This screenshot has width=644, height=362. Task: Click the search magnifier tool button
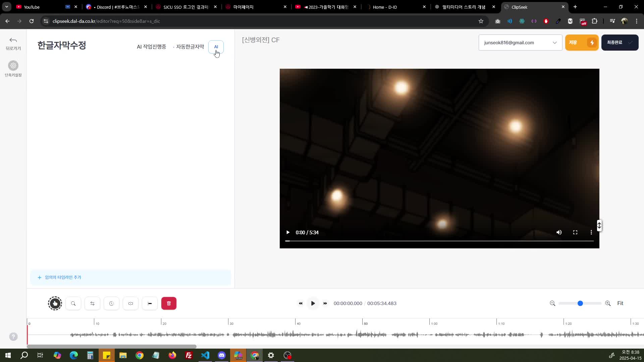(73, 304)
